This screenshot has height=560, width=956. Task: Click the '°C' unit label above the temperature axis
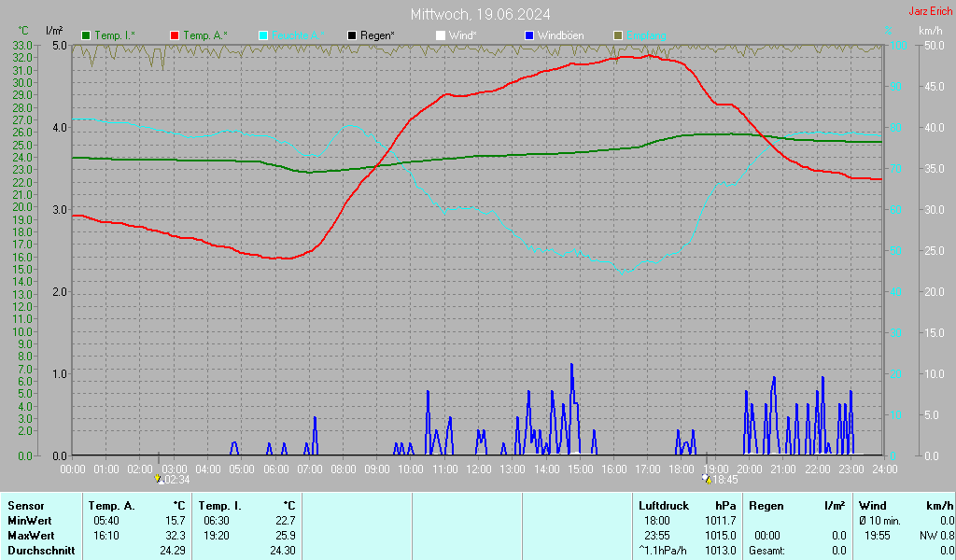click(22, 31)
